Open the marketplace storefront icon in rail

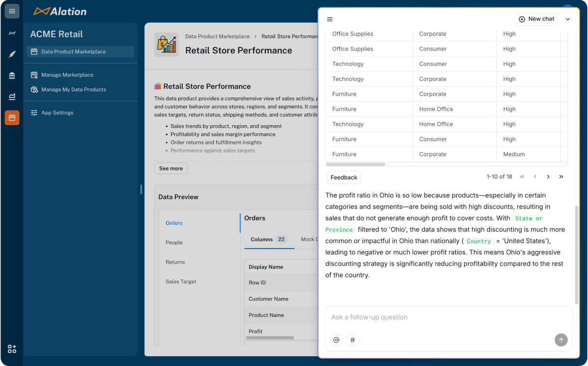[12, 117]
